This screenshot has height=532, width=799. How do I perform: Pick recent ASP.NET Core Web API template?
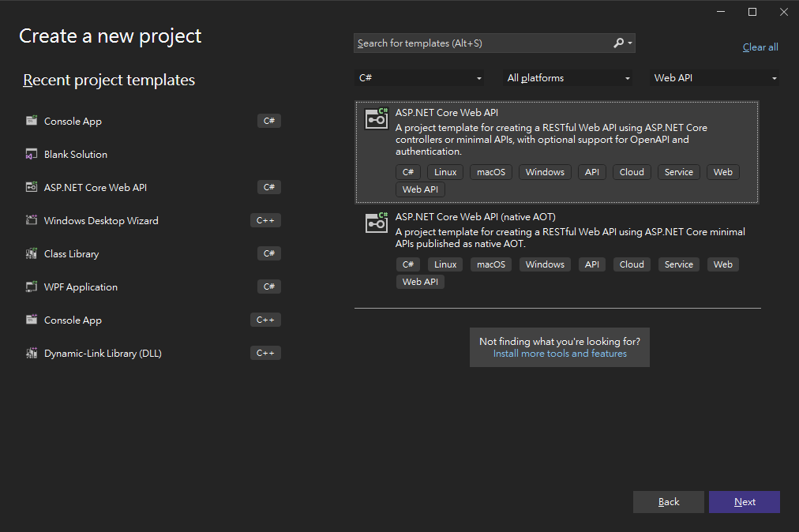pos(95,187)
